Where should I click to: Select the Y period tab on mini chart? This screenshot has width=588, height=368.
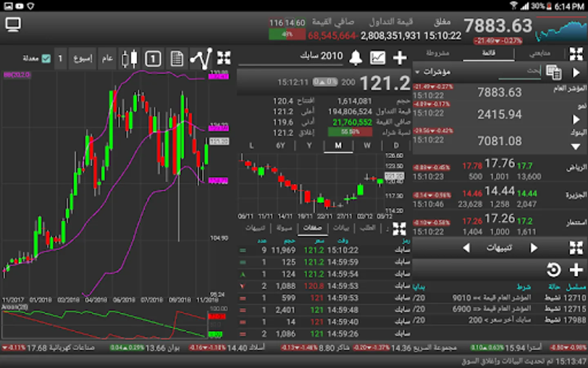(309, 146)
